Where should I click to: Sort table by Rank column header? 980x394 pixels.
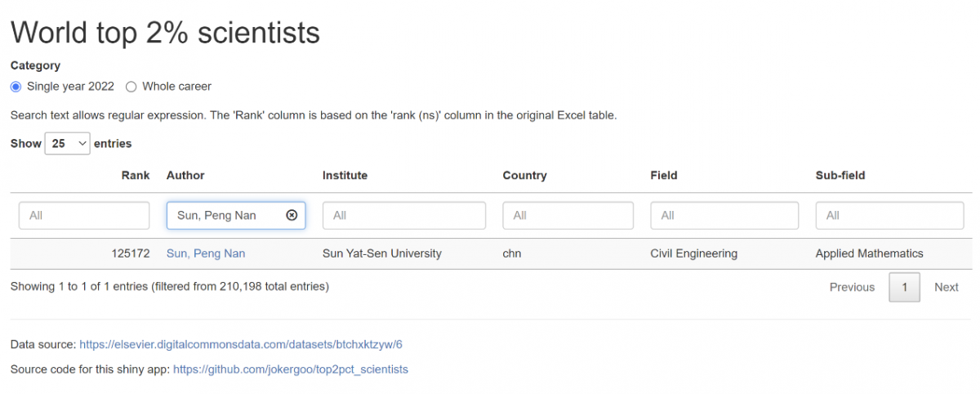click(x=136, y=175)
